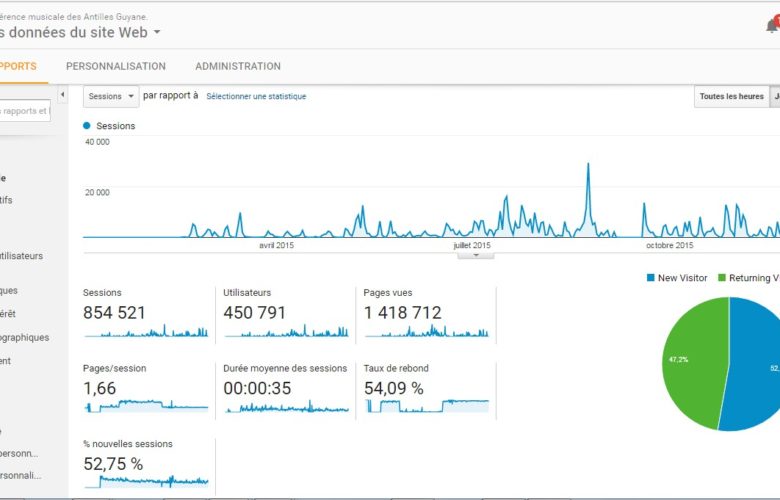Click the 54,09 % bounce rate value
The width and height of the screenshot is (780, 500).
tap(393, 389)
